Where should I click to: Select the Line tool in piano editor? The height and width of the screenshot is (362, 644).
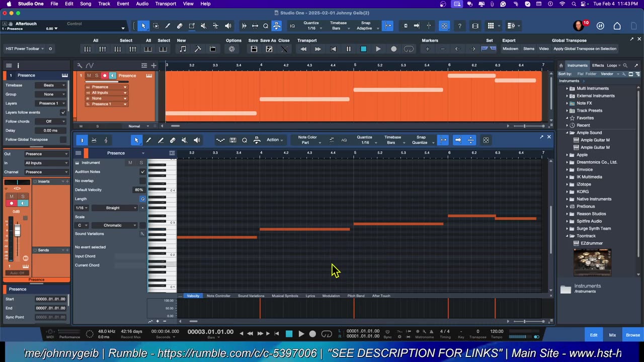coord(160,140)
